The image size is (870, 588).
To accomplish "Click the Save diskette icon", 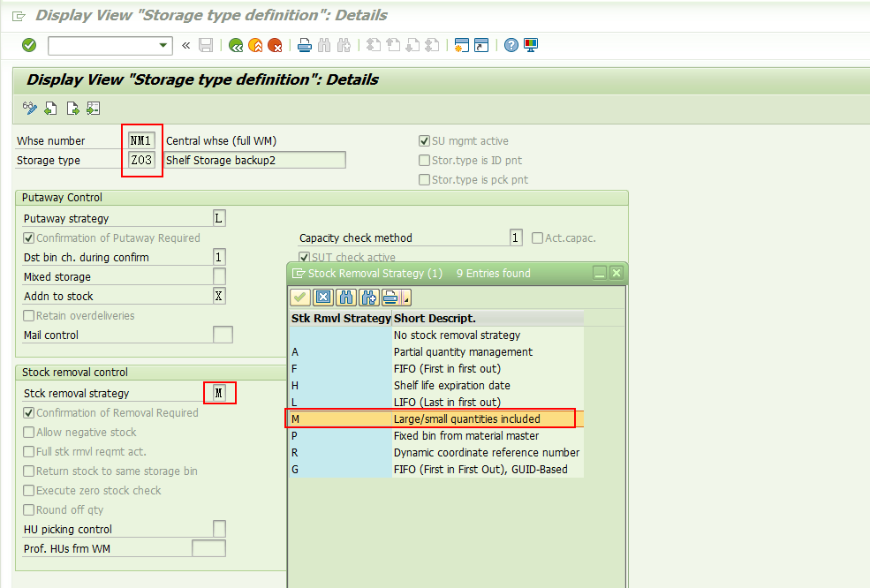I will pyautogui.click(x=206, y=46).
